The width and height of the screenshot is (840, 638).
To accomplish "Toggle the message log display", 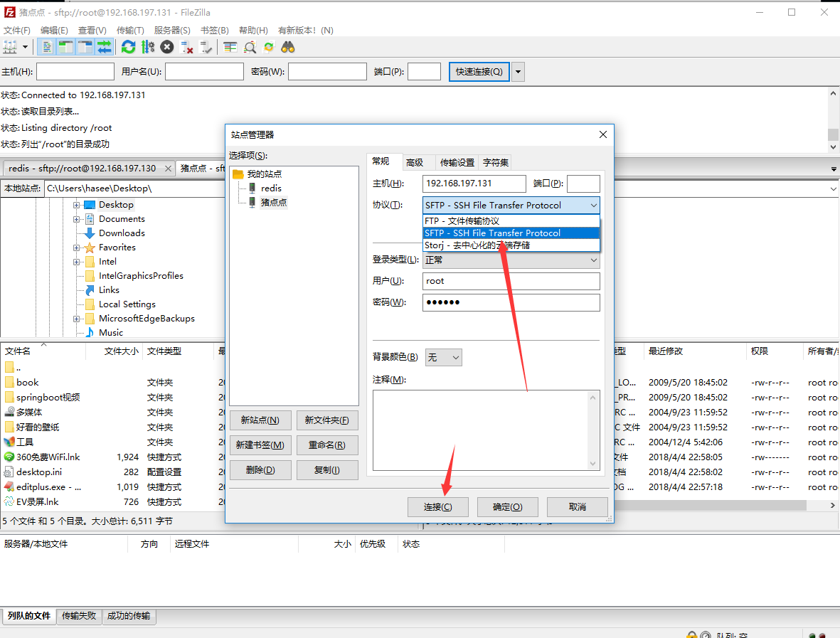I will pos(47,47).
